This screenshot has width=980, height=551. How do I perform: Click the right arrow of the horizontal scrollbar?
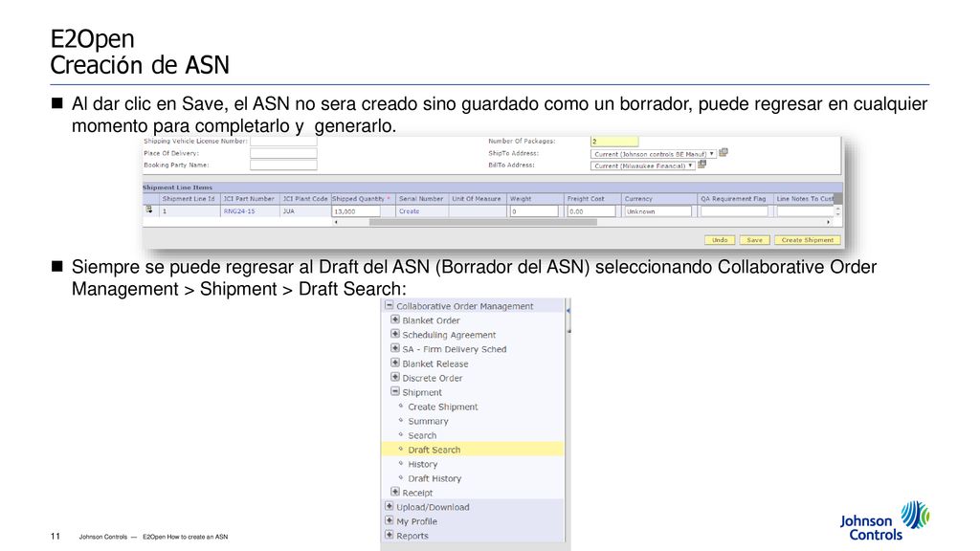point(828,222)
